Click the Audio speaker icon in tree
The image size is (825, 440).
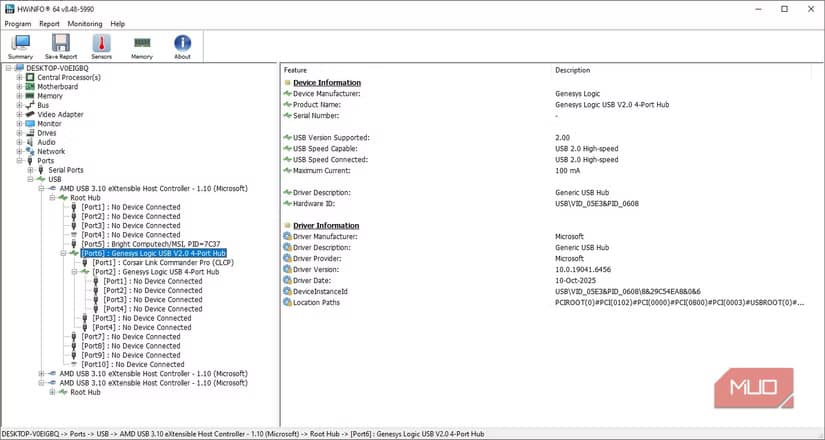click(30, 142)
